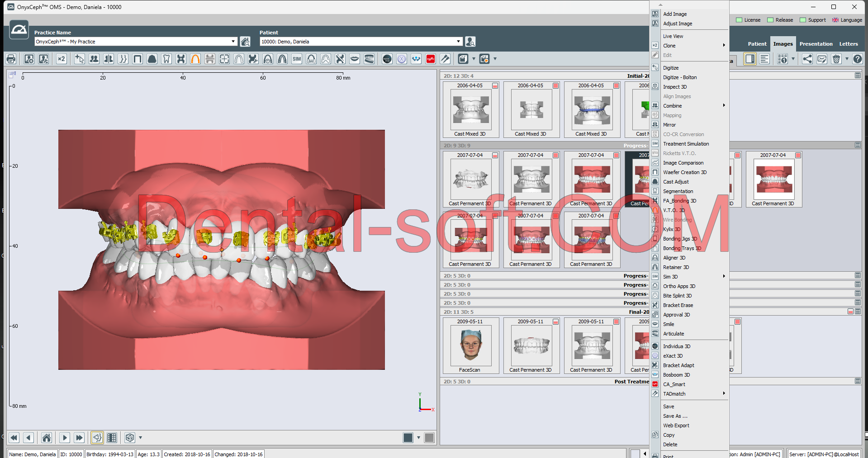Toggle the red marker on first 2006-04-05 thumbnail
This screenshot has width=868, height=458.
pos(495,85)
